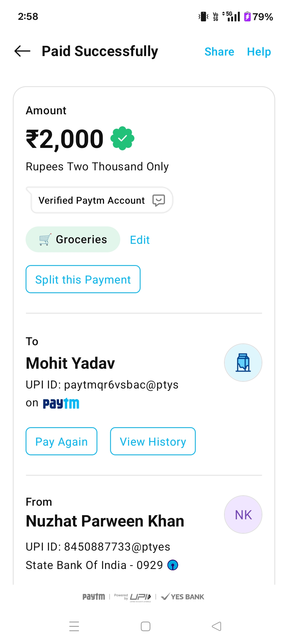
Task: Tap the shopping cart Groceries tag
Action: pos(73,239)
